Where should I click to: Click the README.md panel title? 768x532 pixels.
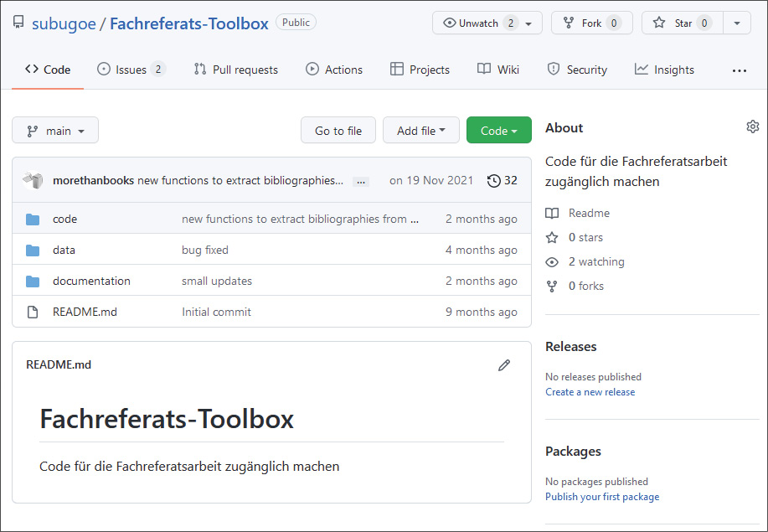pos(59,364)
